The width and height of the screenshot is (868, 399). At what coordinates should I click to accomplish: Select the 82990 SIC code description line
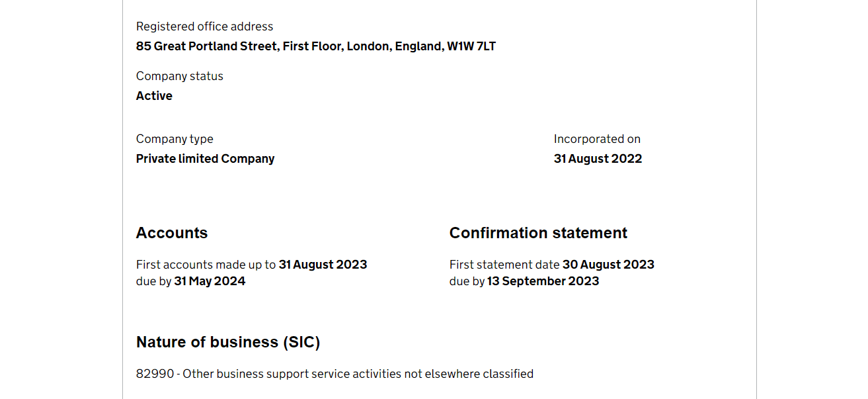[335, 374]
